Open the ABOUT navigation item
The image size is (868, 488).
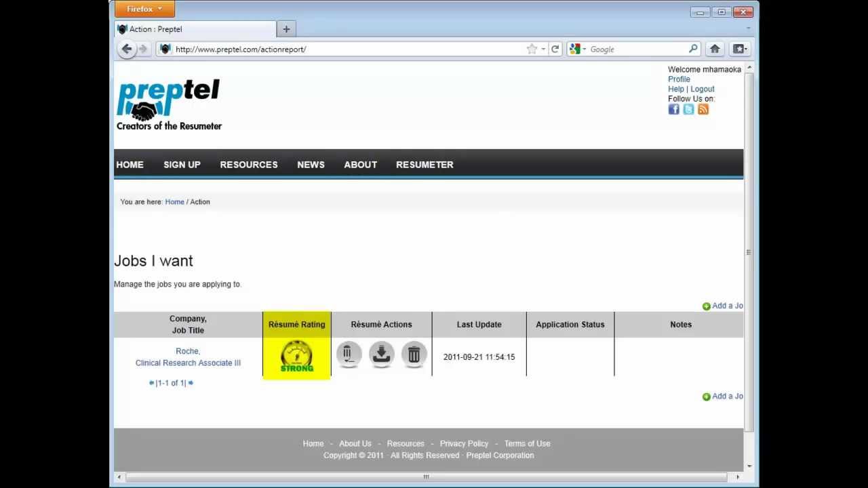click(360, 165)
